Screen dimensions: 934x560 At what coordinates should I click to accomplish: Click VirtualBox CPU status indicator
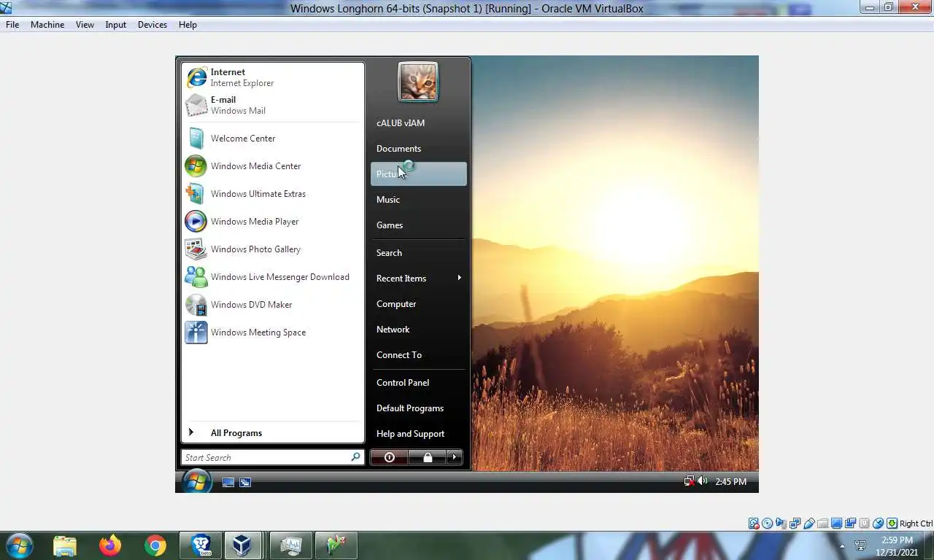click(x=865, y=524)
